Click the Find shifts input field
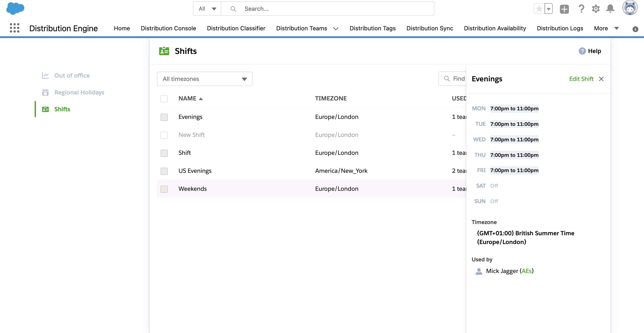Viewport: 644px width, 333px height. [452, 79]
